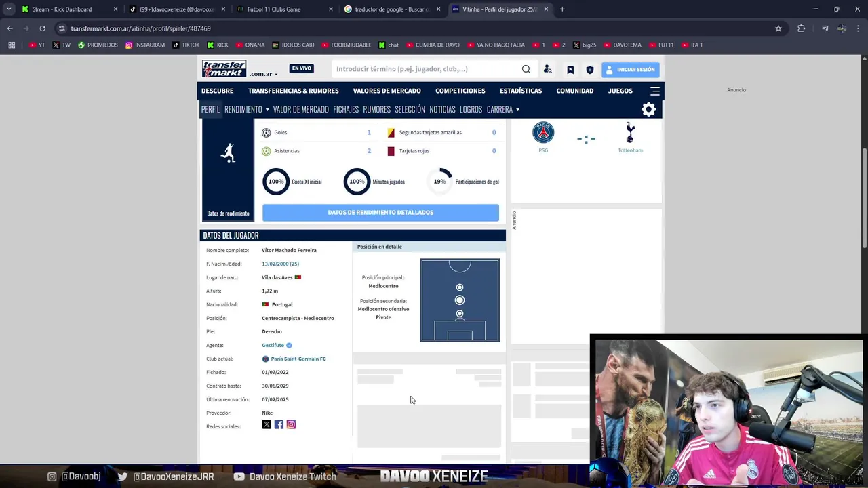
Task: Click the X social network icon
Action: click(267, 424)
